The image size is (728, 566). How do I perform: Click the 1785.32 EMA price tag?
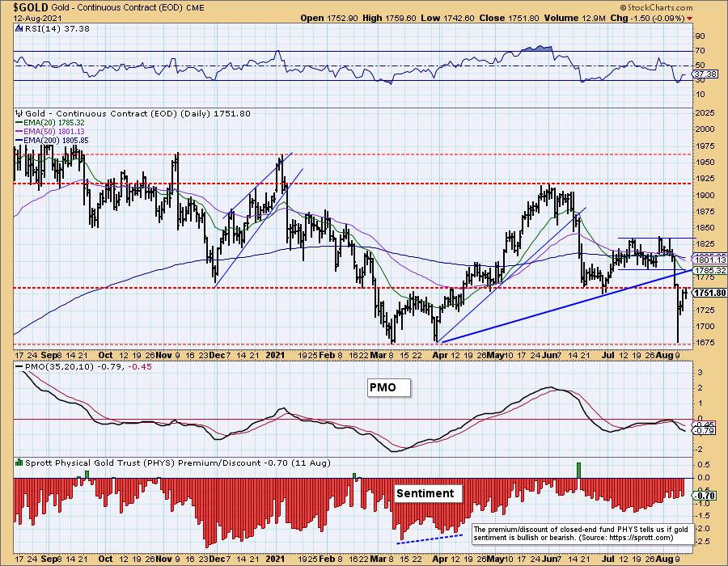709,270
